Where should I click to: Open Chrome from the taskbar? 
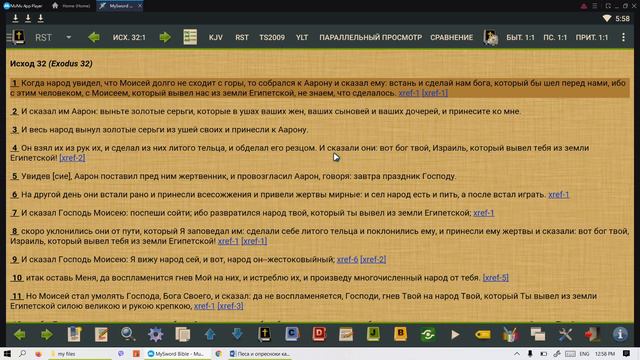tap(218, 354)
